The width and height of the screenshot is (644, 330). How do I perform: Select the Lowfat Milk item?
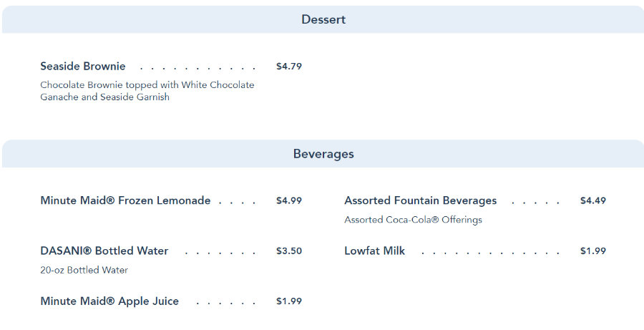pos(374,251)
